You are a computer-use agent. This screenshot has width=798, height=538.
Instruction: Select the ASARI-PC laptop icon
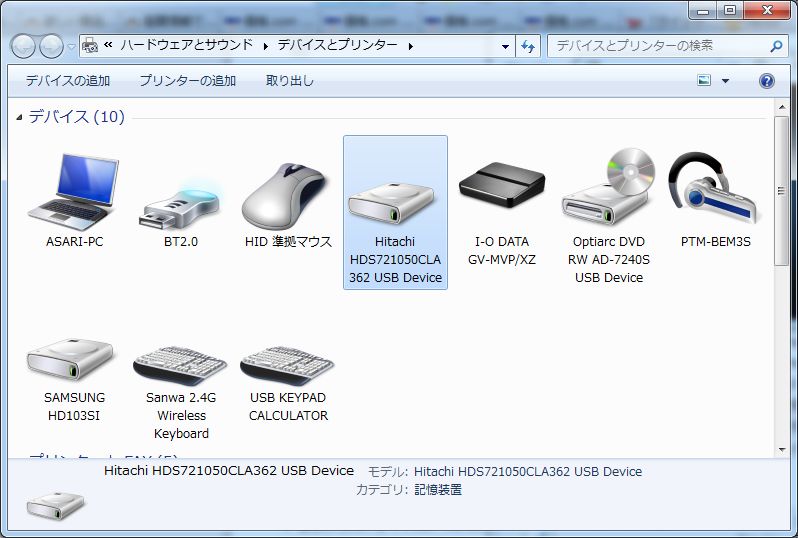[x=74, y=192]
